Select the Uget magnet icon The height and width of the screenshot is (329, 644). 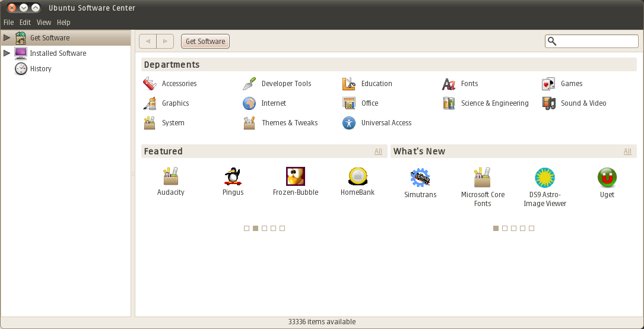(x=607, y=178)
